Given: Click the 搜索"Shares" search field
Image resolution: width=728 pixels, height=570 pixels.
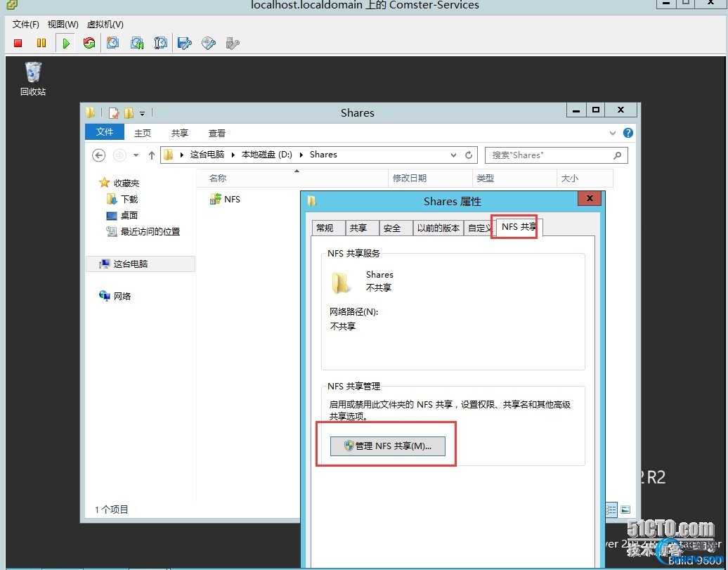Looking at the screenshot, I should point(557,155).
